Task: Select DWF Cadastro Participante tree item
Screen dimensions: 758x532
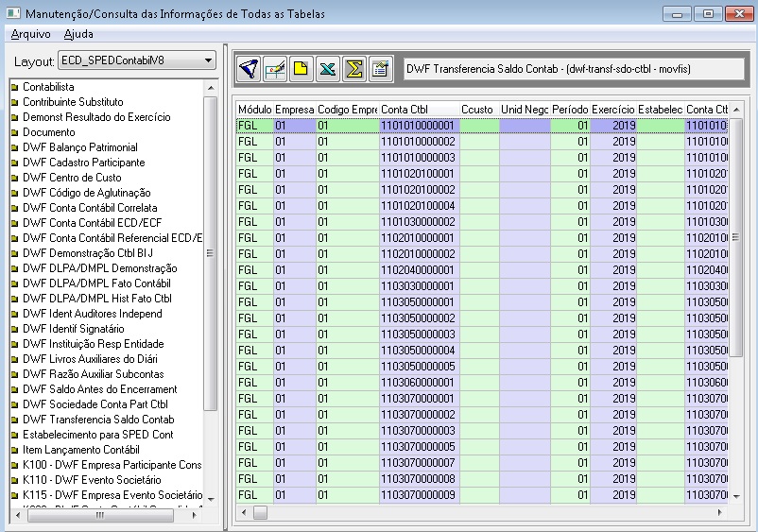Action: 83,163
